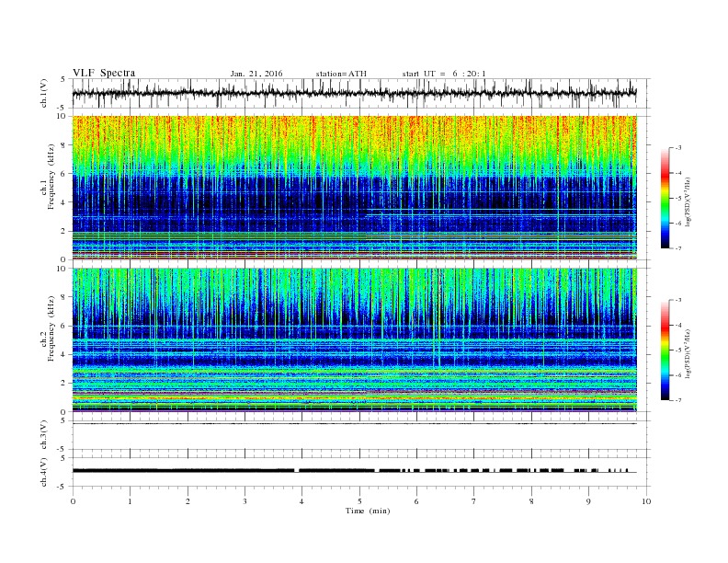
Task: Click the "6" kHz tick of ch.2 spectrogram
Action: tap(63, 326)
